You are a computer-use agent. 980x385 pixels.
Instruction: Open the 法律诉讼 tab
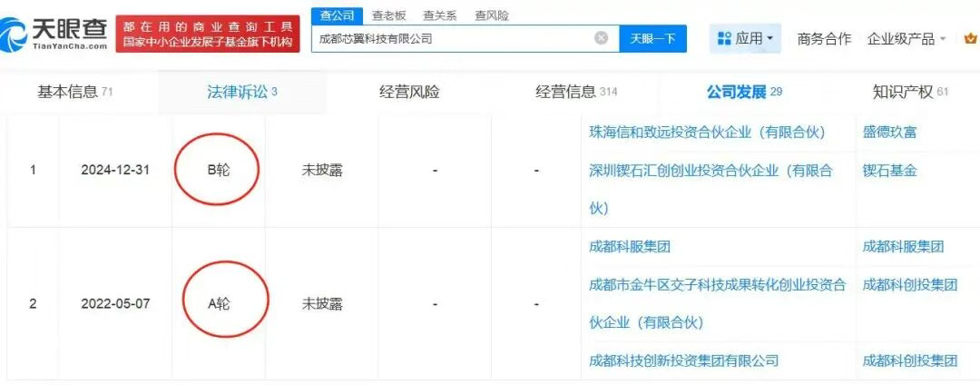(242, 93)
